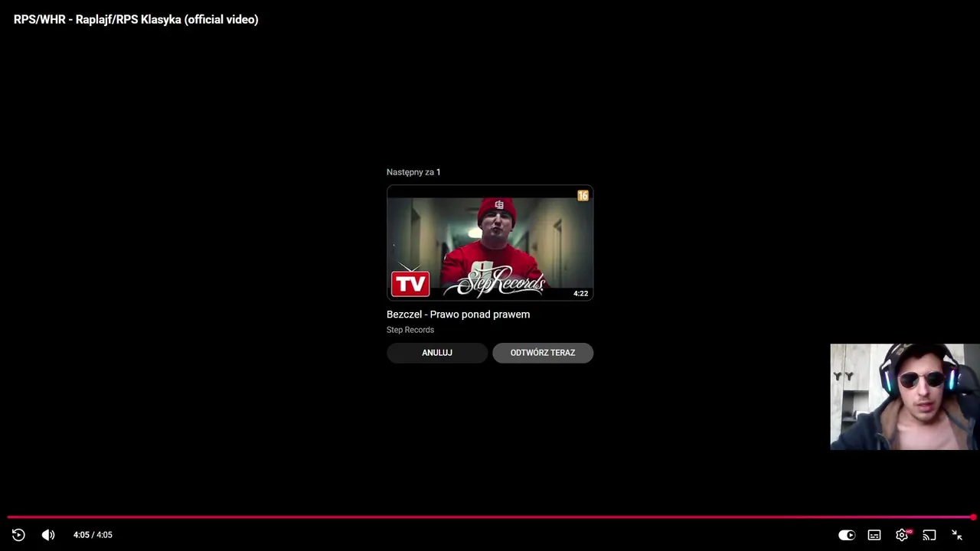Screen dimensions: 980x551
Task: Exit fullscreen mode icon
Action: pos(957,535)
